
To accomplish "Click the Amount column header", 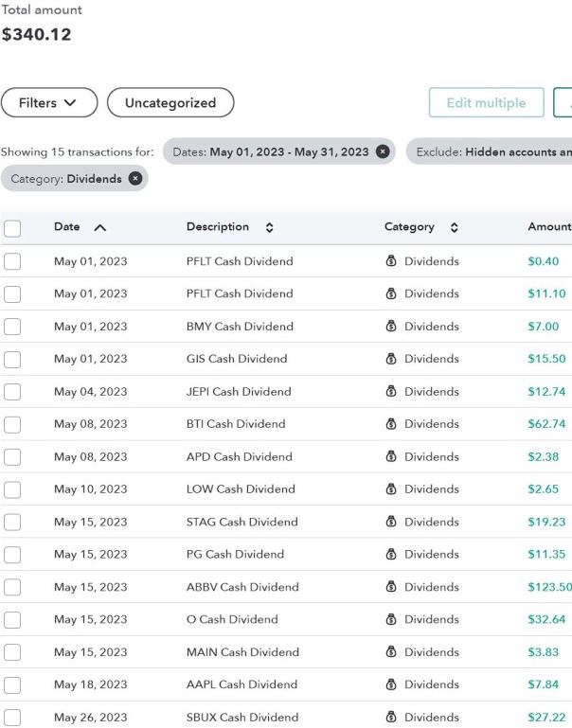I will click(x=548, y=227).
